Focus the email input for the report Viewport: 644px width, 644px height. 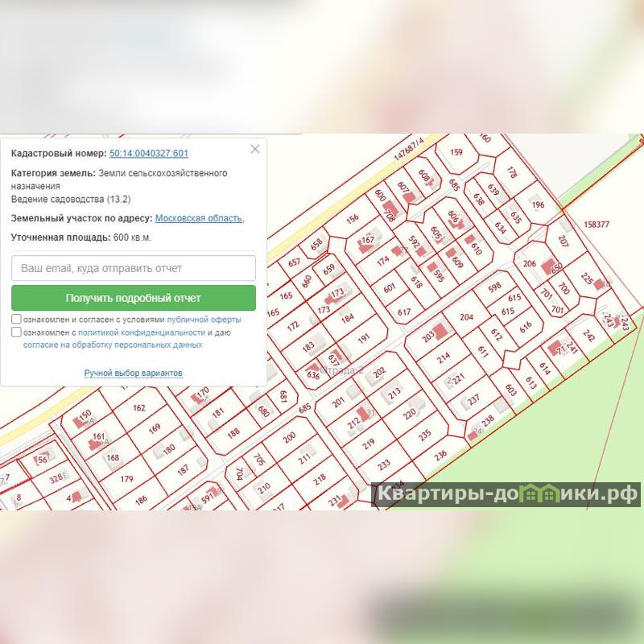click(134, 268)
